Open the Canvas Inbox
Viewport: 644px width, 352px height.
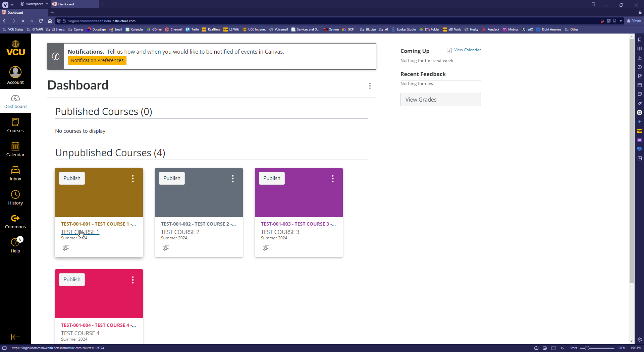(x=15, y=173)
